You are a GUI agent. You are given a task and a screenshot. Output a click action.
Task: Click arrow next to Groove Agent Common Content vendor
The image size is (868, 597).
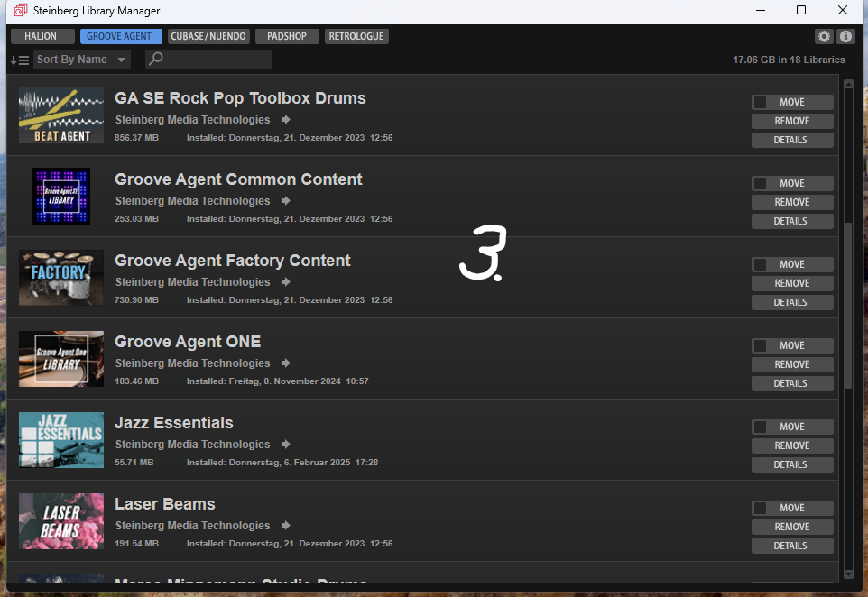point(286,201)
